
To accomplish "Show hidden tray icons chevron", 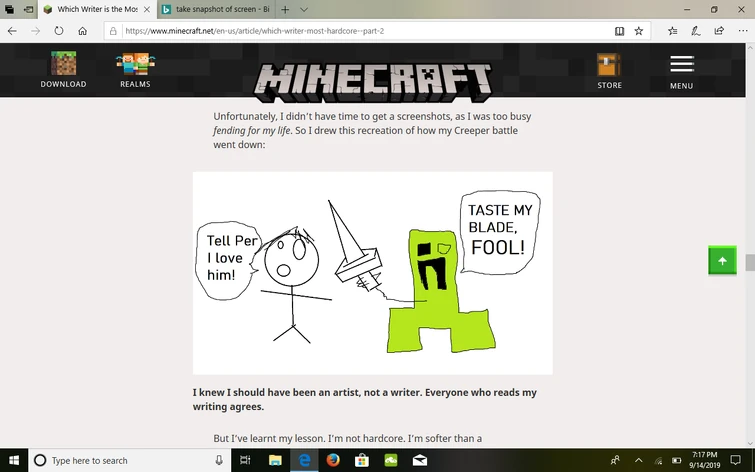I will 638,460.
